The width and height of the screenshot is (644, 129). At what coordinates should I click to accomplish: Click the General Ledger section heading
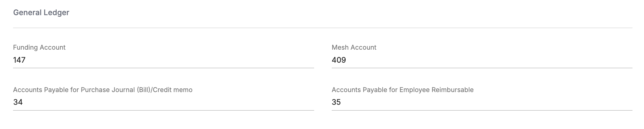41,13
